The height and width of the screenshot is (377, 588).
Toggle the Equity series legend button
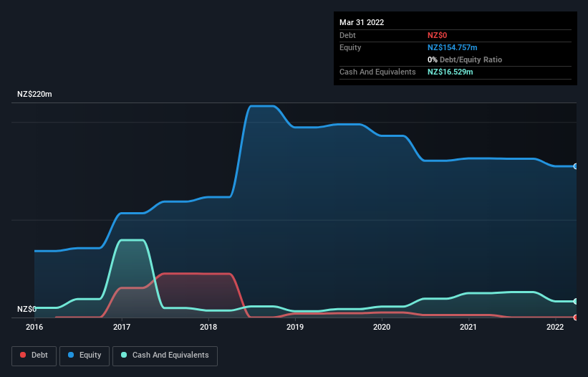(x=85, y=355)
